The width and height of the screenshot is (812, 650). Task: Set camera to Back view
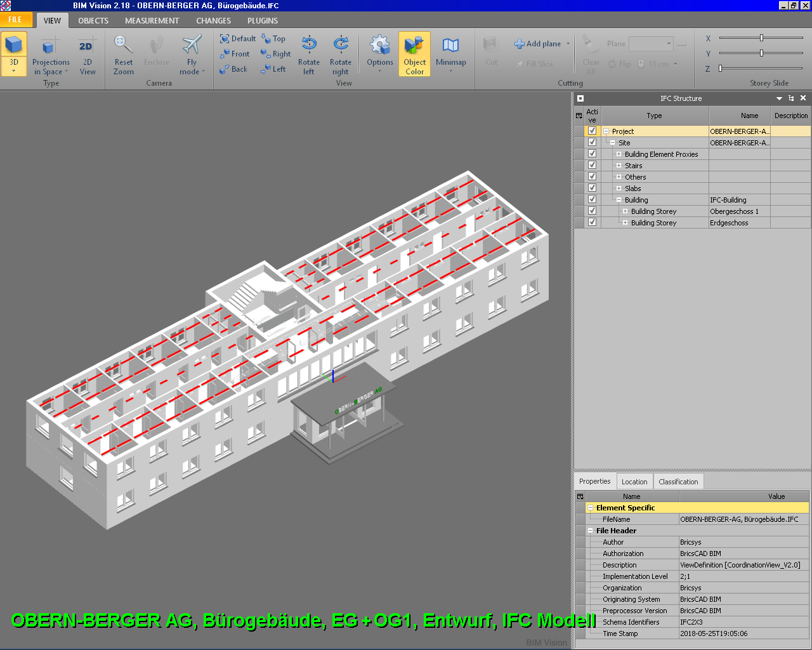click(233, 69)
